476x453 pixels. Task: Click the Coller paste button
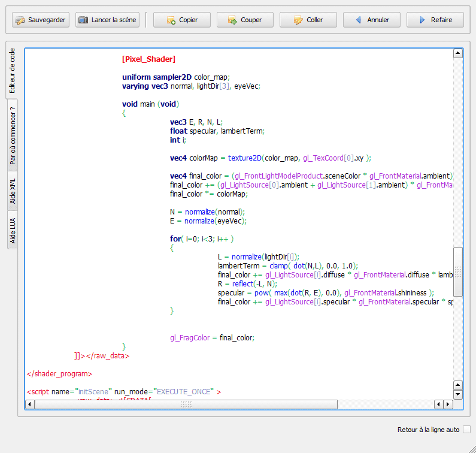pos(308,20)
